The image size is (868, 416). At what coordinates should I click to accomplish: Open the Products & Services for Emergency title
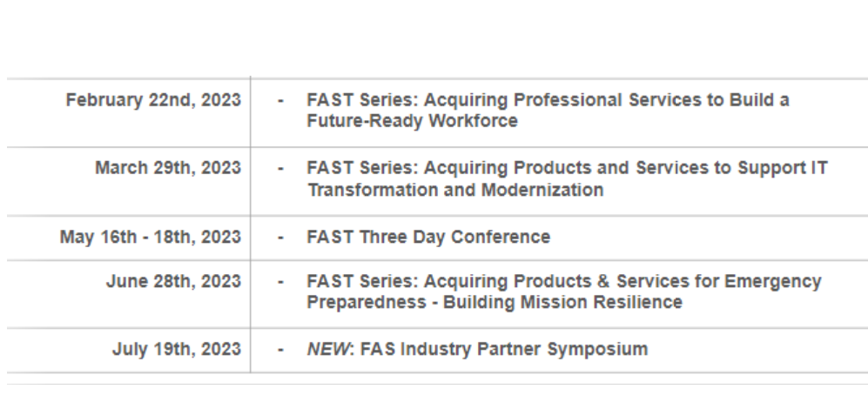coord(563,282)
